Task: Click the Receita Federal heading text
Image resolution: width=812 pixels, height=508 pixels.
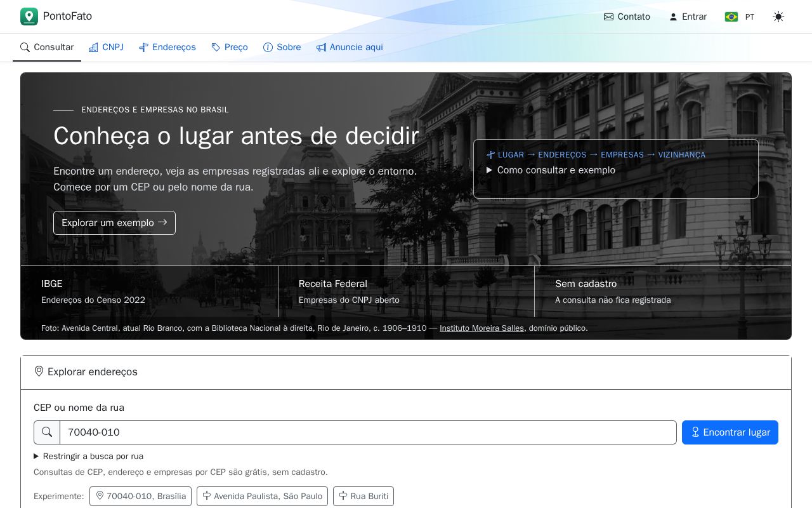Action: (333, 284)
